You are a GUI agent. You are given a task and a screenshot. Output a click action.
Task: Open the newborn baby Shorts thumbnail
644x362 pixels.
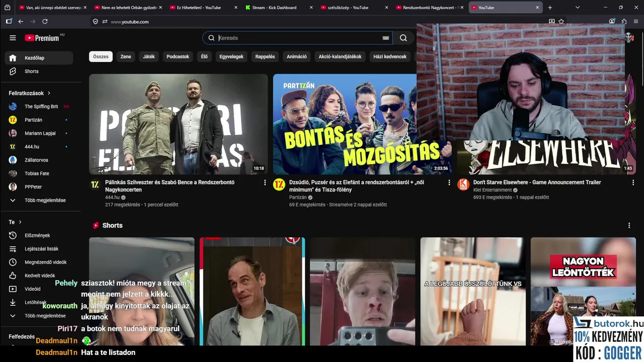coord(473,292)
